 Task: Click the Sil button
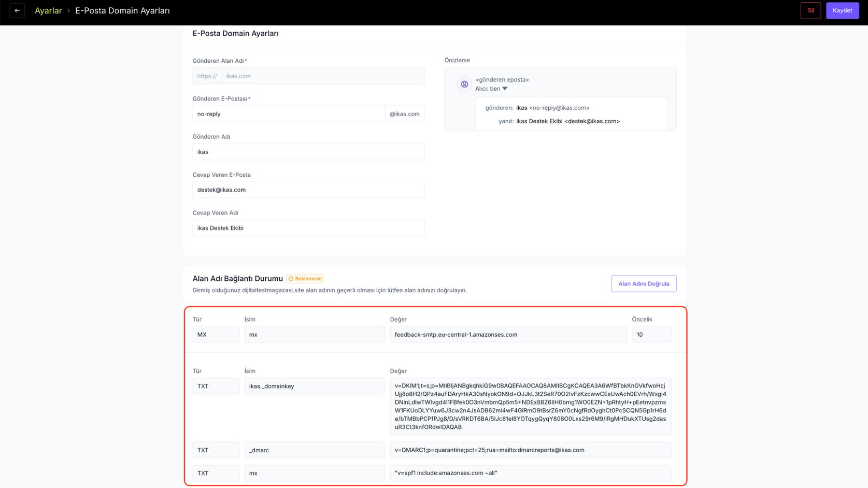click(x=810, y=10)
